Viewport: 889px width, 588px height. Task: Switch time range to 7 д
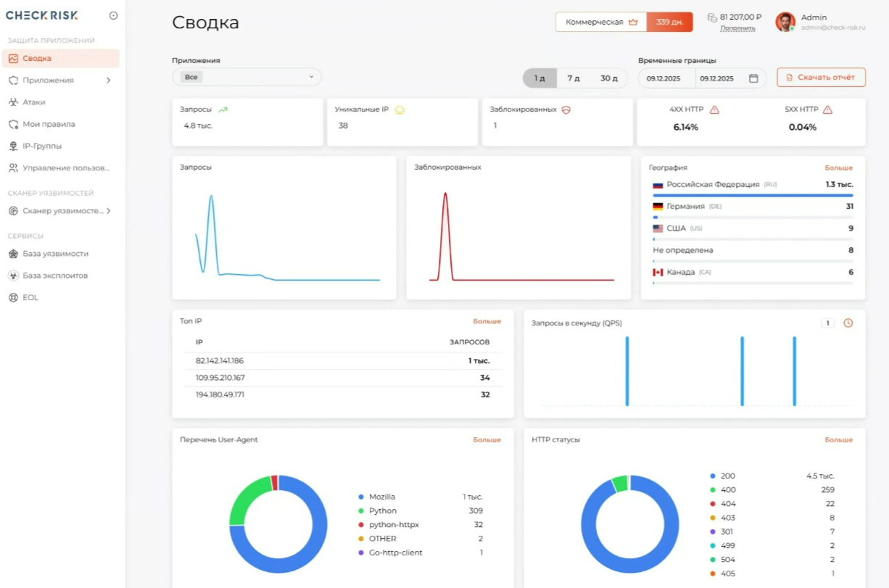[574, 78]
